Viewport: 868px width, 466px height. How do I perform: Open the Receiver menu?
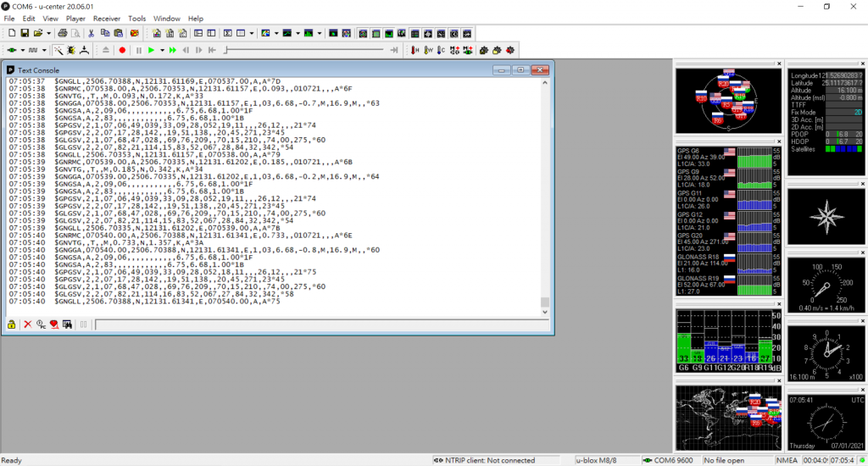pyautogui.click(x=107, y=18)
